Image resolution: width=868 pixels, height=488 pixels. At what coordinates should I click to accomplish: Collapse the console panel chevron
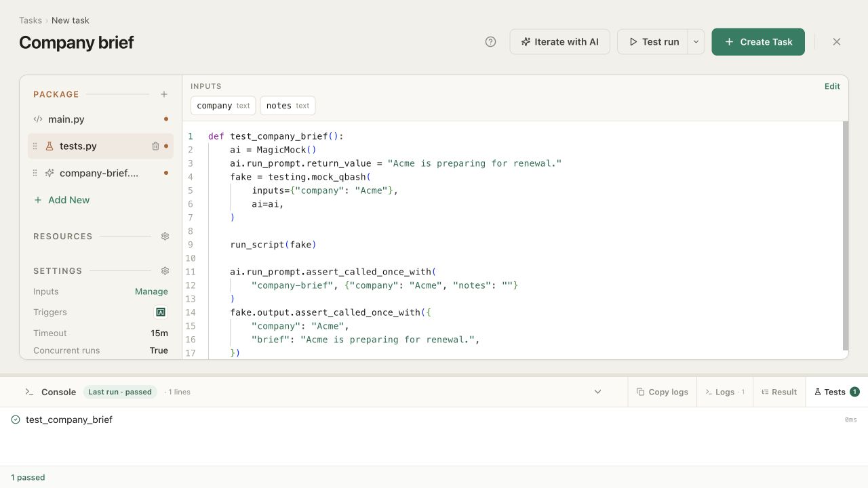tap(597, 392)
